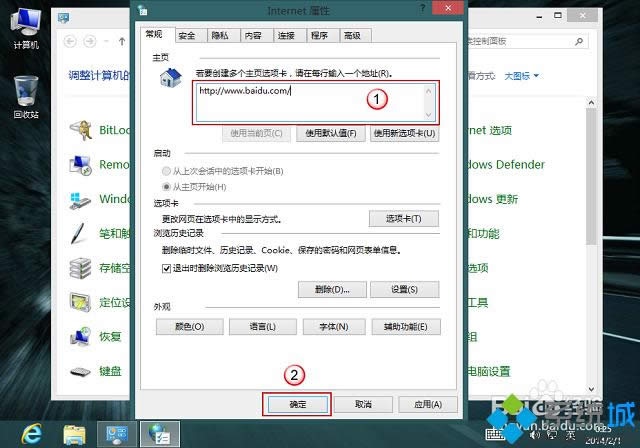Click 使用新选项卡(U) button
The image size is (640, 448).
coord(404,133)
